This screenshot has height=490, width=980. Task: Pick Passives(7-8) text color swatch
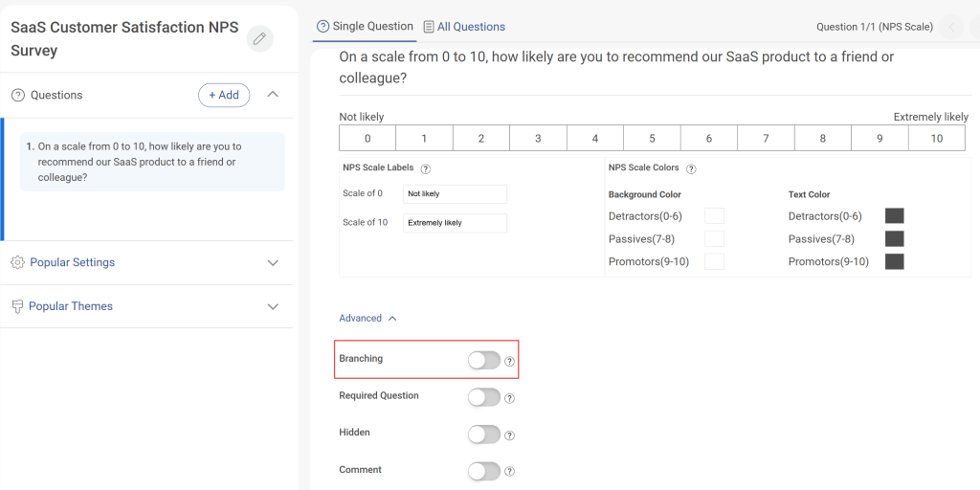coord(895,238)
